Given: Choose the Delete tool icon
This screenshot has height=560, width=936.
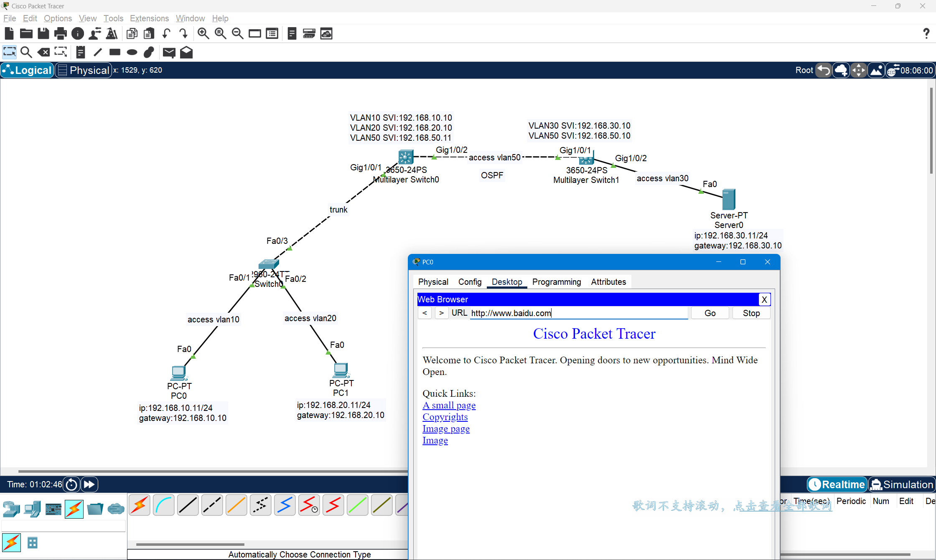Looking at the screenshot, I should [x=43, y=52].
